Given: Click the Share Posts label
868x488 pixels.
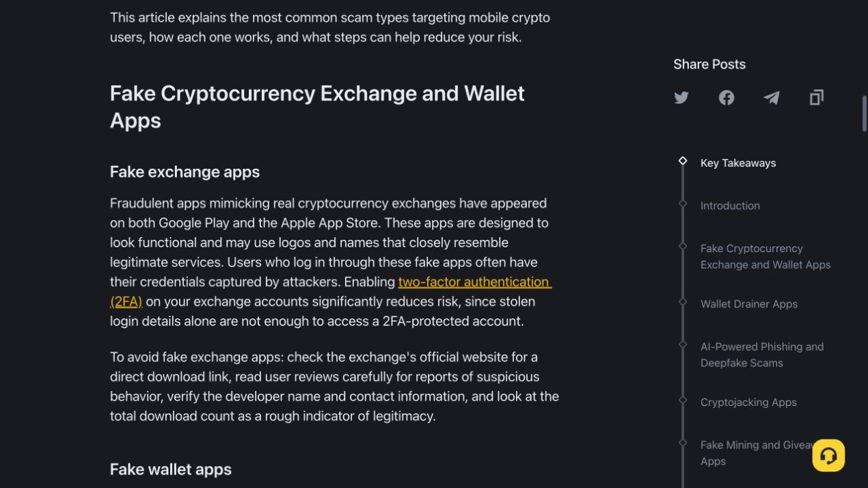Looking at the screenshot, I should [x=709, y=64].
